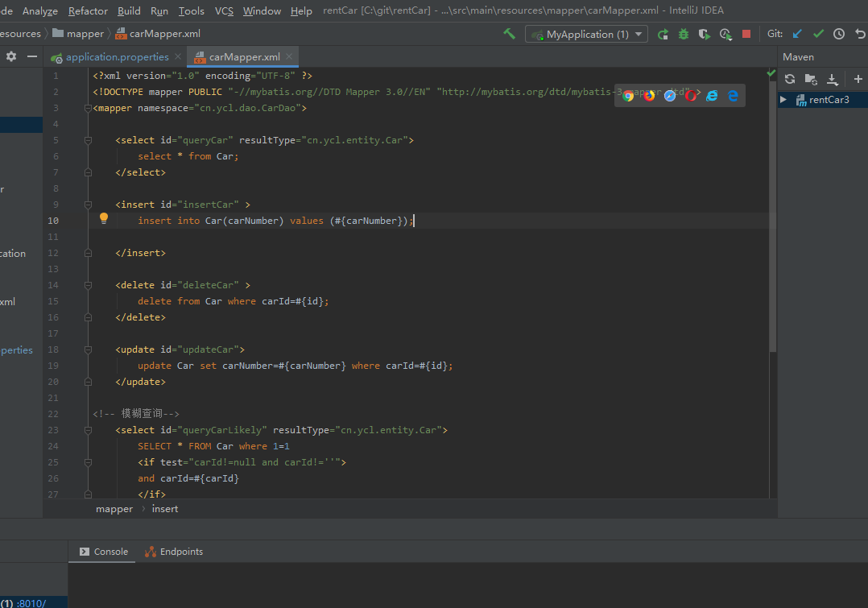Open in Safari browser icon
Screen dimensions: 868x608
(670, 96)
